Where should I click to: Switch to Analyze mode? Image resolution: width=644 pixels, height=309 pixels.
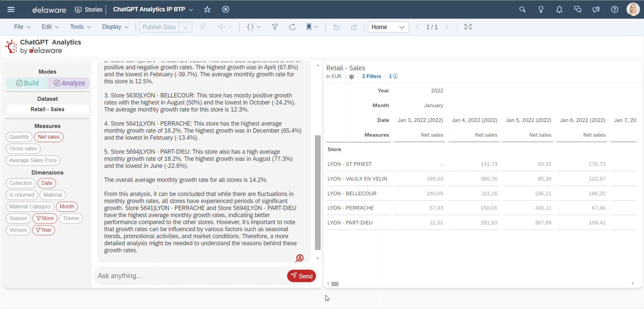69,83
